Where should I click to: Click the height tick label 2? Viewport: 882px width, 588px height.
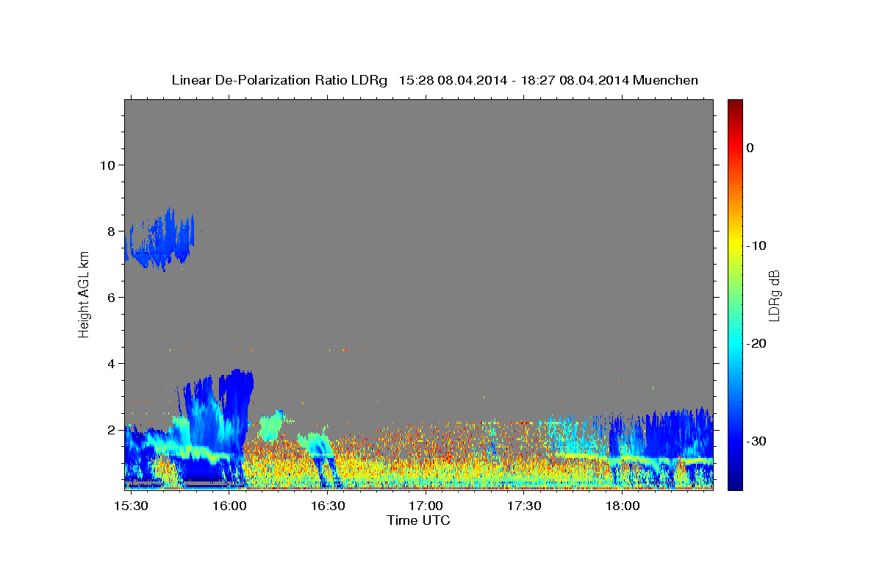click(x=111, y=429)
